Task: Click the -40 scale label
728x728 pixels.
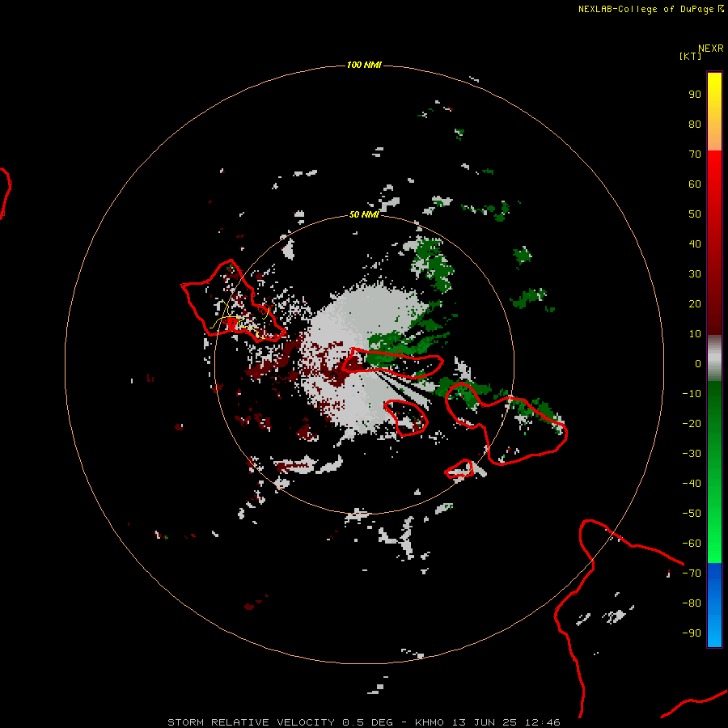Action: 692,484
